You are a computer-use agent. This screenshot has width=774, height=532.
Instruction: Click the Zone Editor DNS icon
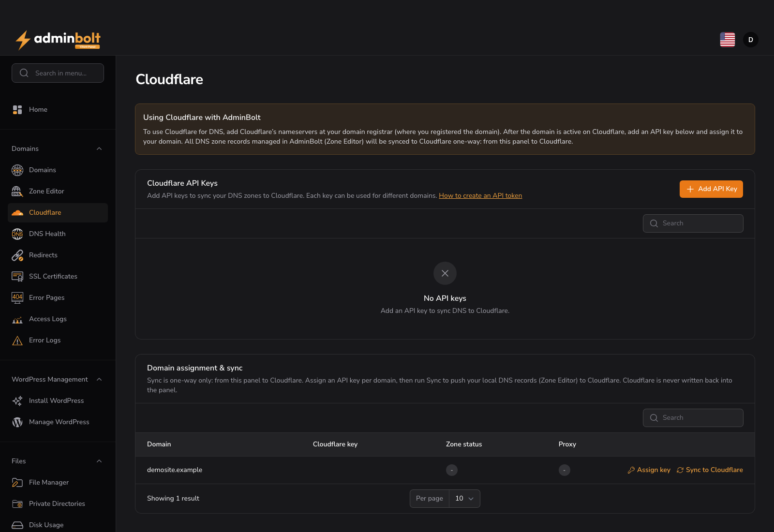click(x=17, y=191)
